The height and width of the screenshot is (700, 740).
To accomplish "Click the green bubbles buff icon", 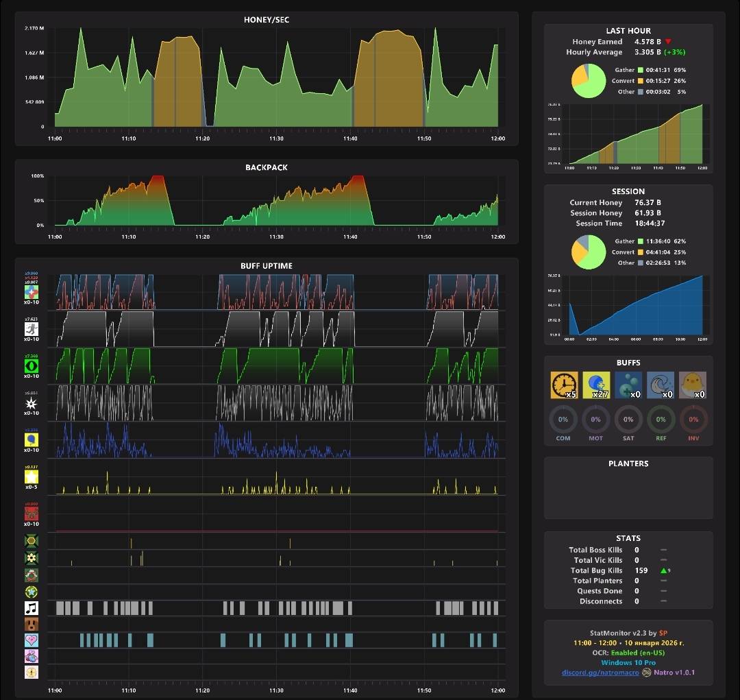I will click(x=628, y=385).
